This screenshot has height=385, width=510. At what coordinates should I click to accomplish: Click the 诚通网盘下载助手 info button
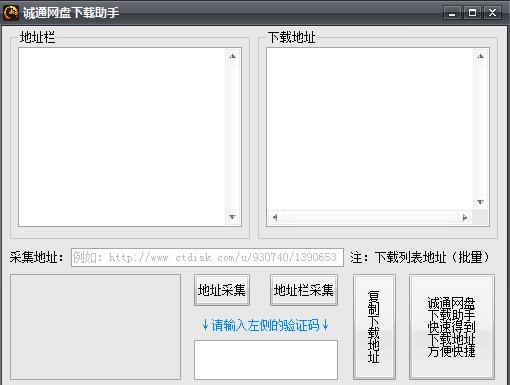452,327
